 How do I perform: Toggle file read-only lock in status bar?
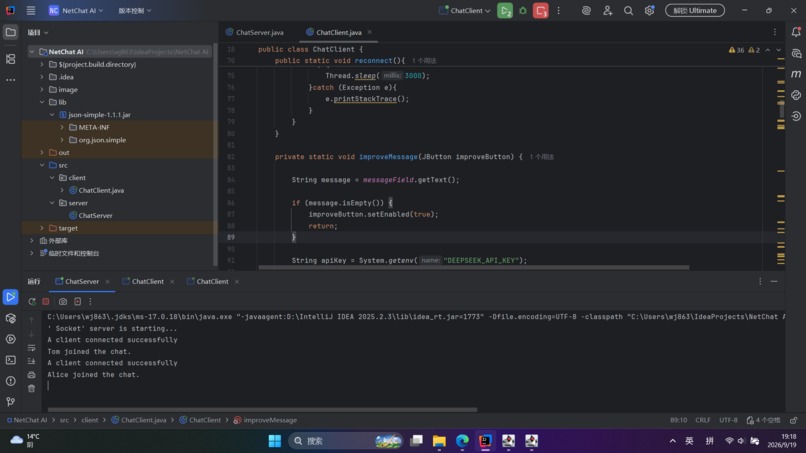point(794,420)
